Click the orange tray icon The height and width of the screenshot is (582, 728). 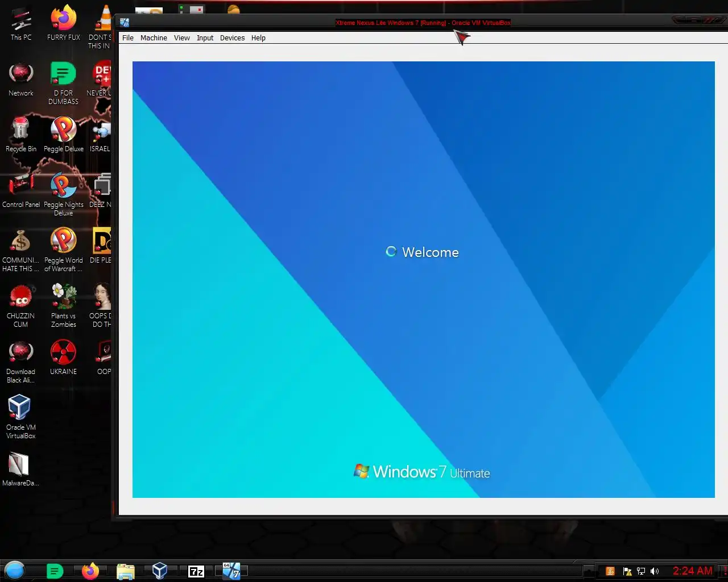pos(610,571)
